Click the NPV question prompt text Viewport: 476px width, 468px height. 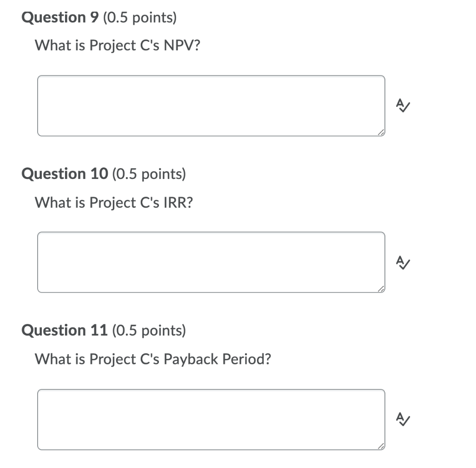coord(117,46)
